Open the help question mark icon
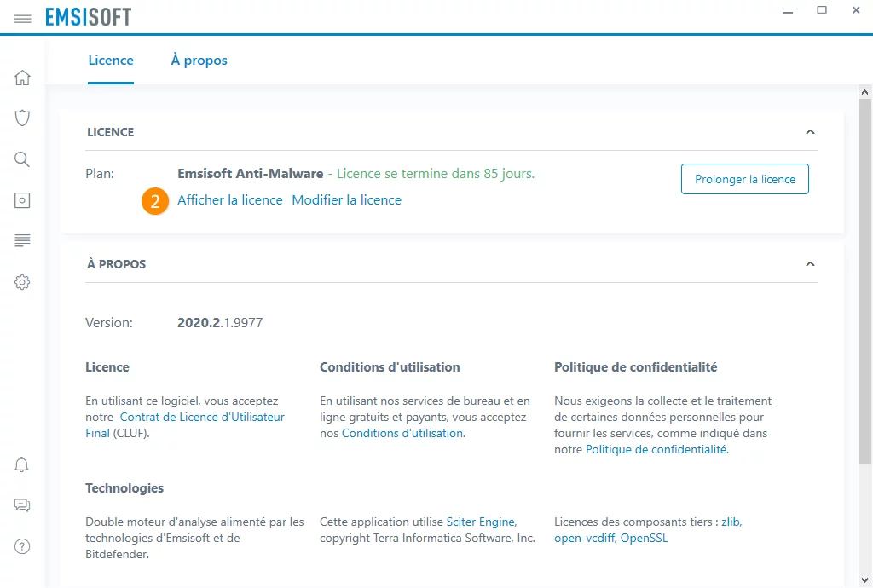Image resolution: width=873 pixels, height=588 pixels. tap(21, 546)
